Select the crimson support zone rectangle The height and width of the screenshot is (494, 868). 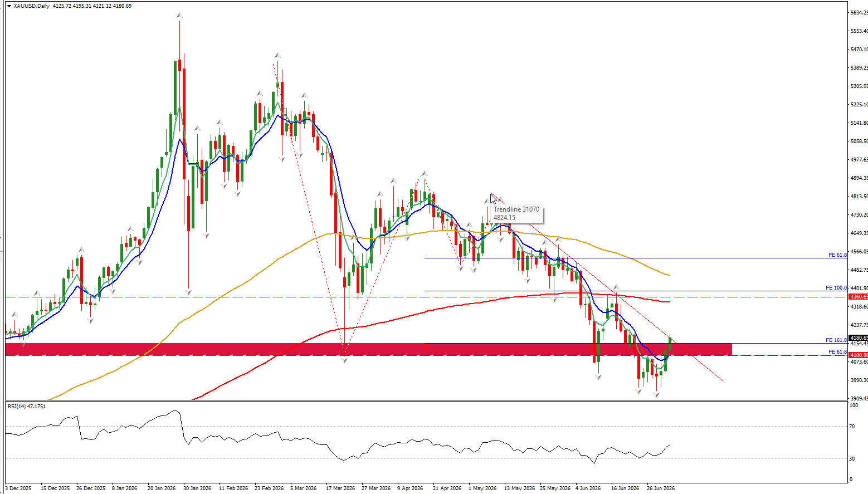pos(368,349)
